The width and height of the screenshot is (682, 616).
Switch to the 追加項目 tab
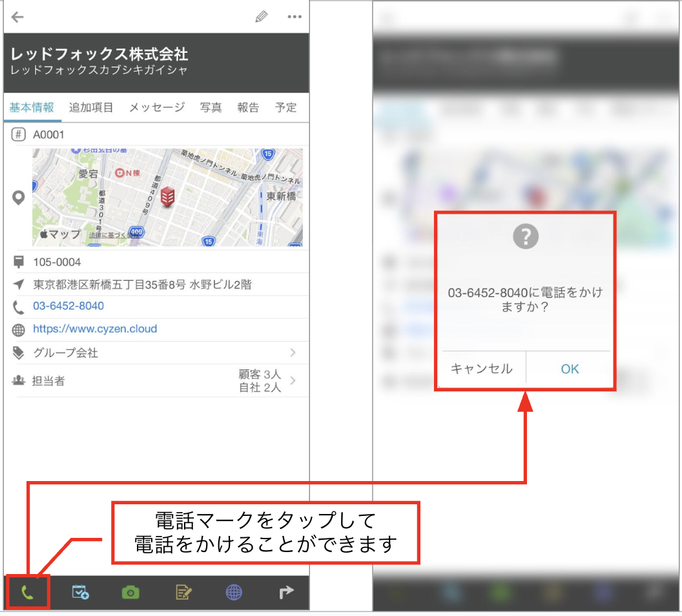(91, 107)
